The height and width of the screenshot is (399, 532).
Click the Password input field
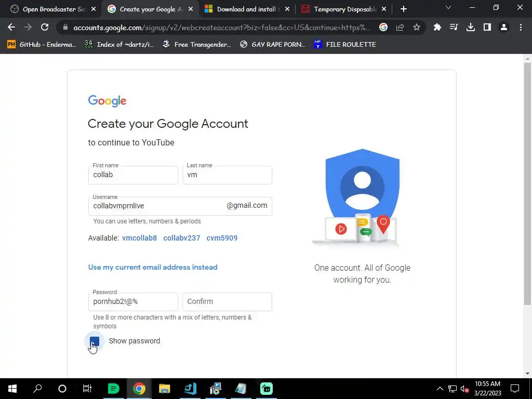pyautogui.click(x=133, y=302)
